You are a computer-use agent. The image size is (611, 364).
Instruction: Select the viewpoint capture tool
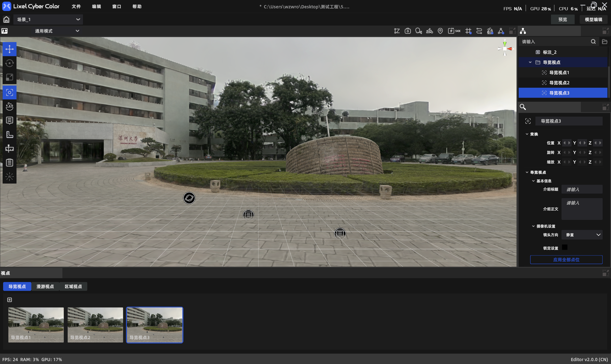coord(9,92)
